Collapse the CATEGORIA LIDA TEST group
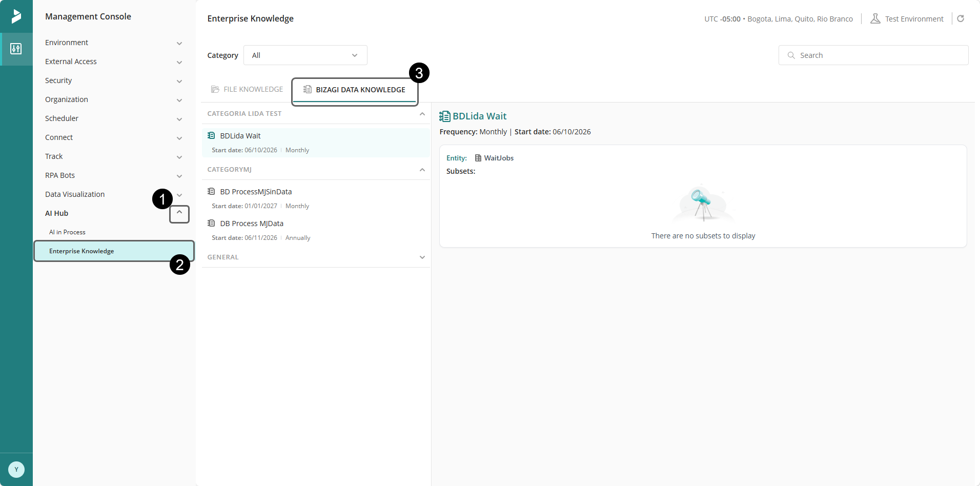 click(422, 114)
